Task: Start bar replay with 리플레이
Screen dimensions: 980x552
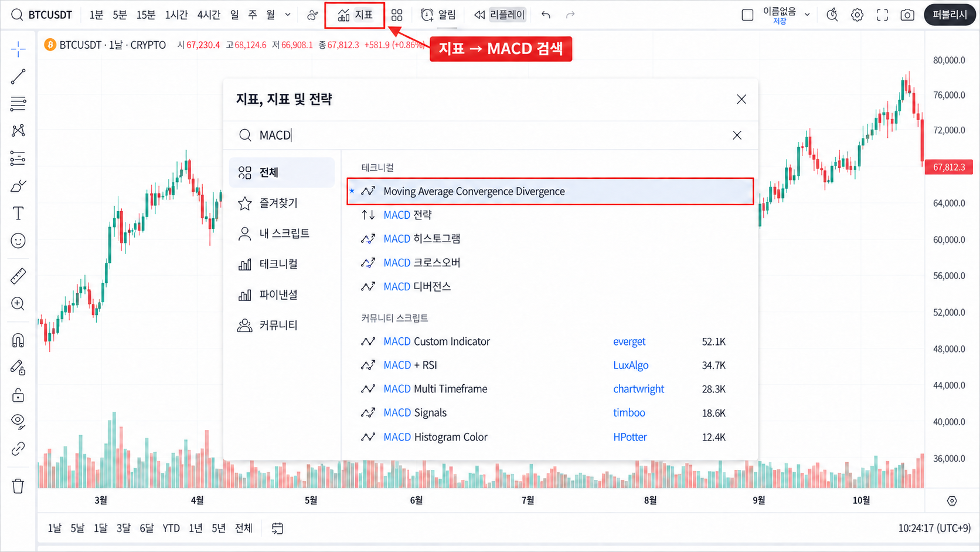Action: point(499,15)
